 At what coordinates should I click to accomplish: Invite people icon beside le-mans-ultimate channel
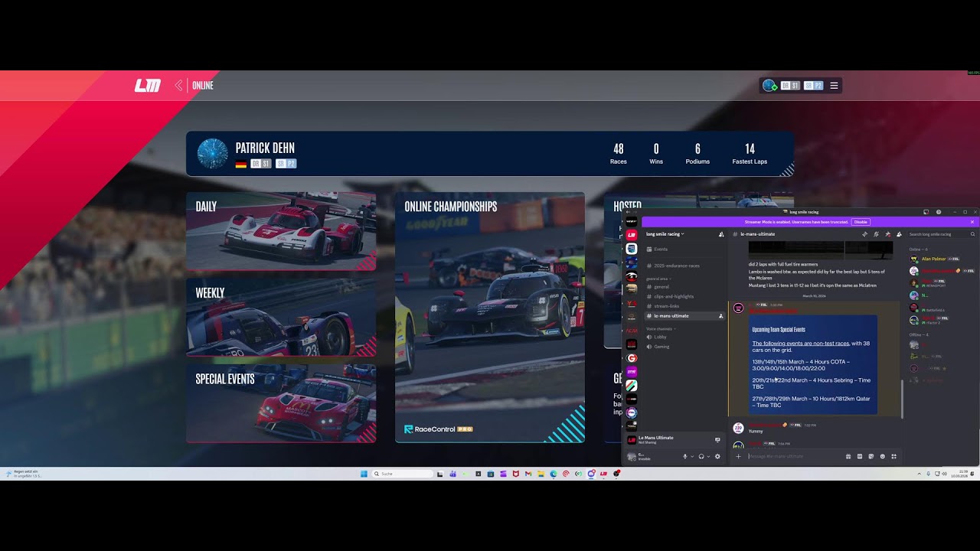(720, 316)
